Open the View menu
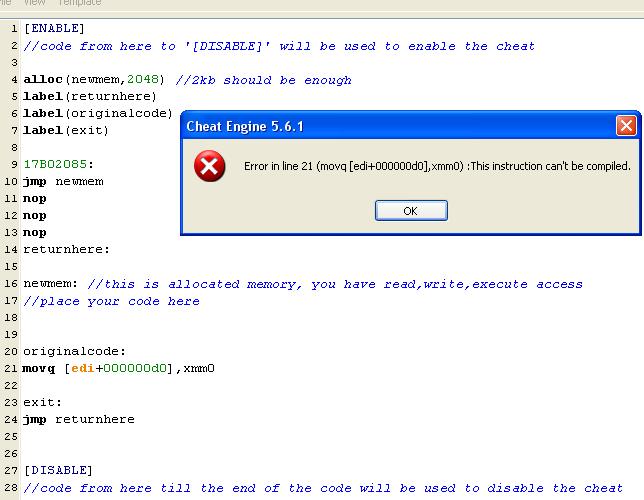The image size is (644, 500). tap(34, 3)
